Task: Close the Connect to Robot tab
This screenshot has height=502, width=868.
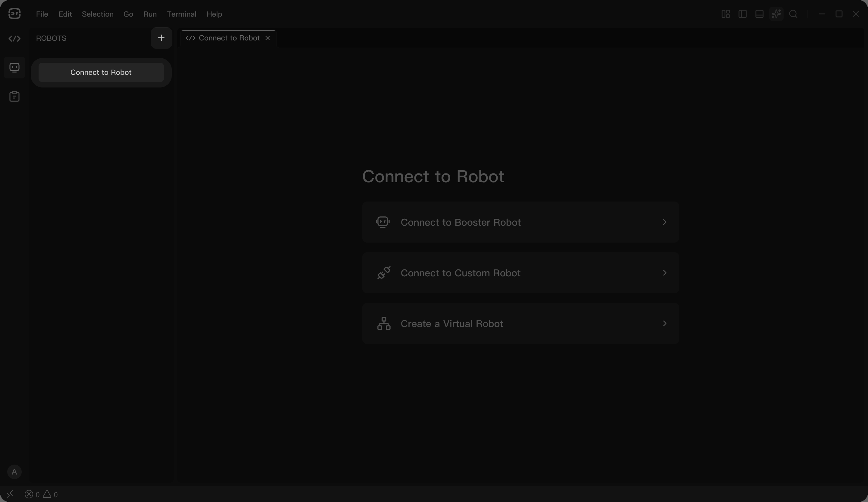Action: [x=268, y=38]
